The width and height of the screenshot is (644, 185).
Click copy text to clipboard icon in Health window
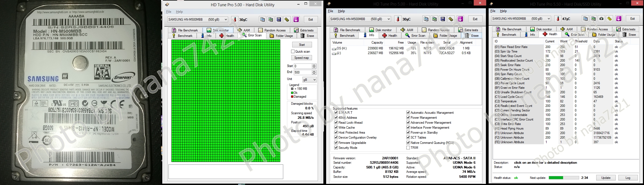[585, 18]
